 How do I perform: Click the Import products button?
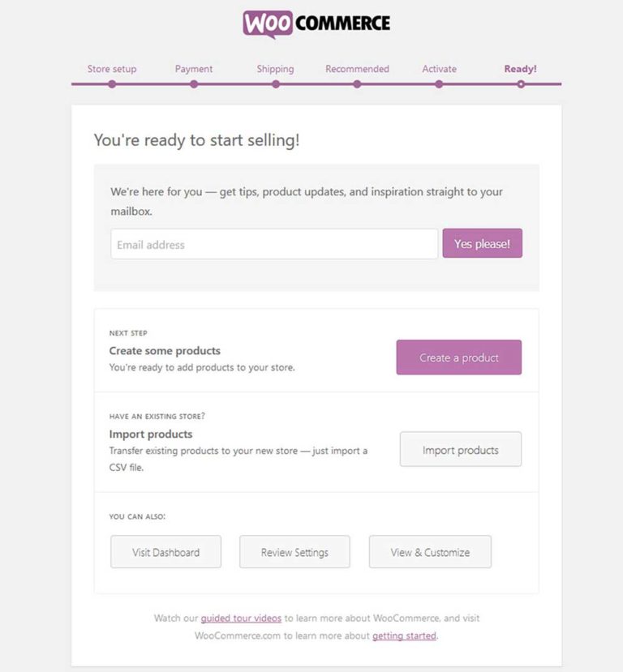460,449
